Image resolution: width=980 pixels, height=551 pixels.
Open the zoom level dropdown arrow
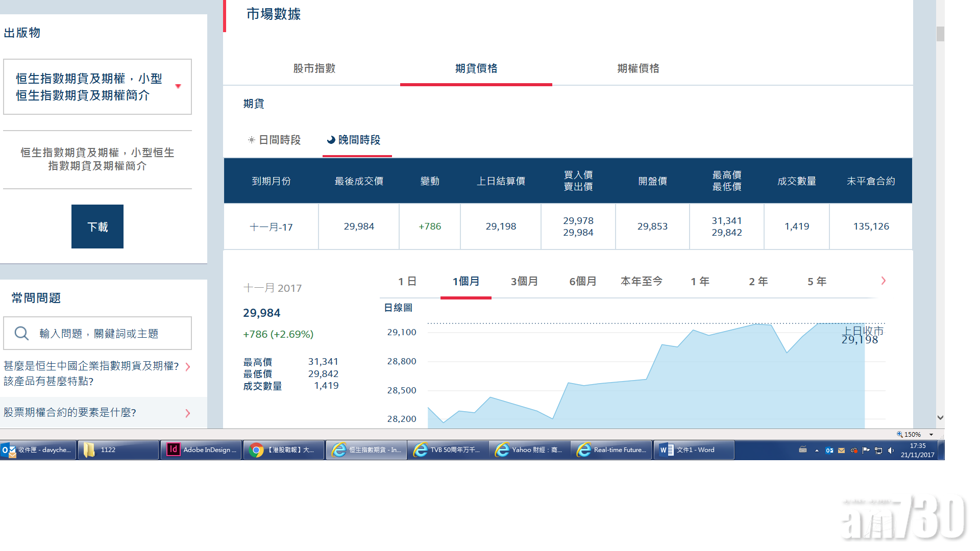[x=931, y=435]
